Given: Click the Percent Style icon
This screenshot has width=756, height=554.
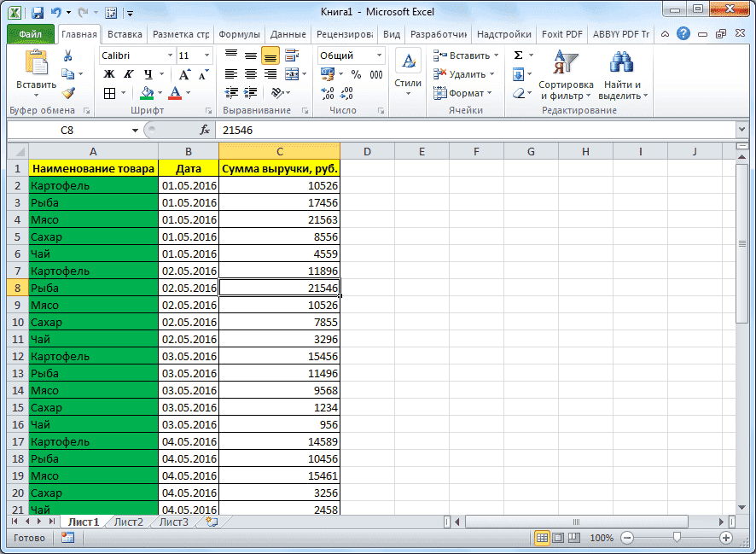Looking at the screenshot, I should point(356,75).
